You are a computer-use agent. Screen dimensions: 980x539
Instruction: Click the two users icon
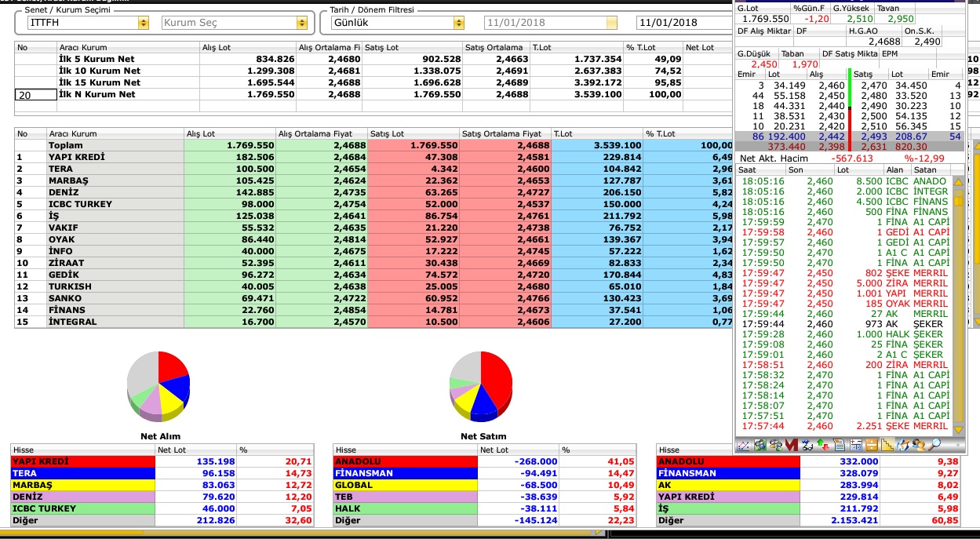coord(920,446)
